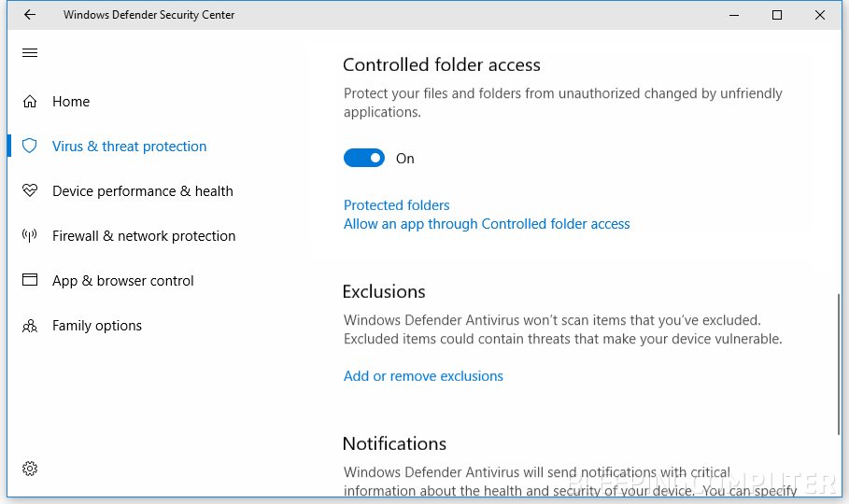Click the heart Device health icon
This screenshot has height=504, width=849.
(30, 191)
